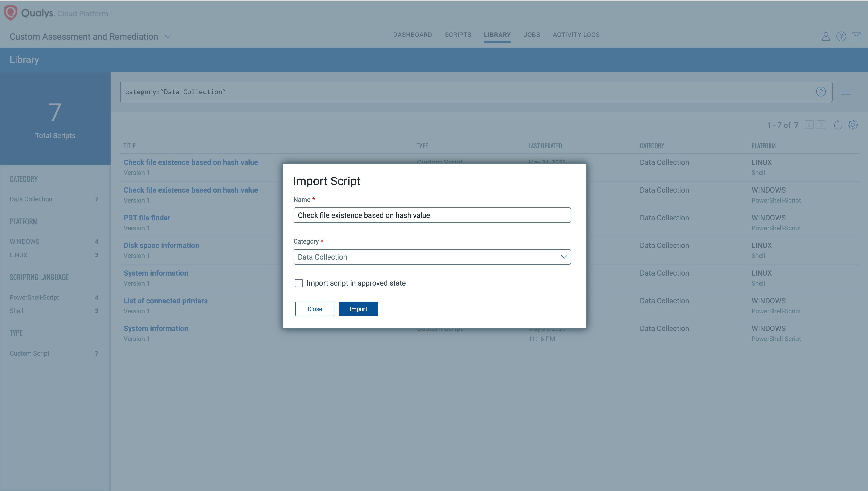
Task: Sort by CATEGORY column header
Action: tap(652, 146)
